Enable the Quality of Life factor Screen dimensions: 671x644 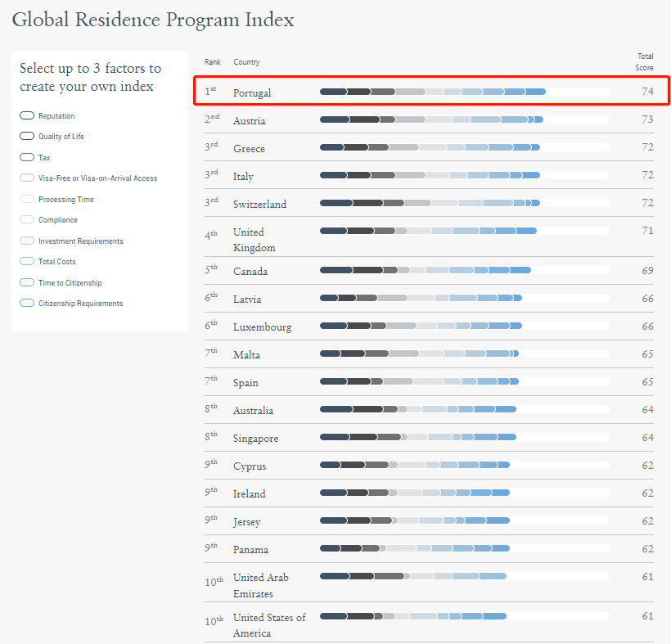click(27, 137)
